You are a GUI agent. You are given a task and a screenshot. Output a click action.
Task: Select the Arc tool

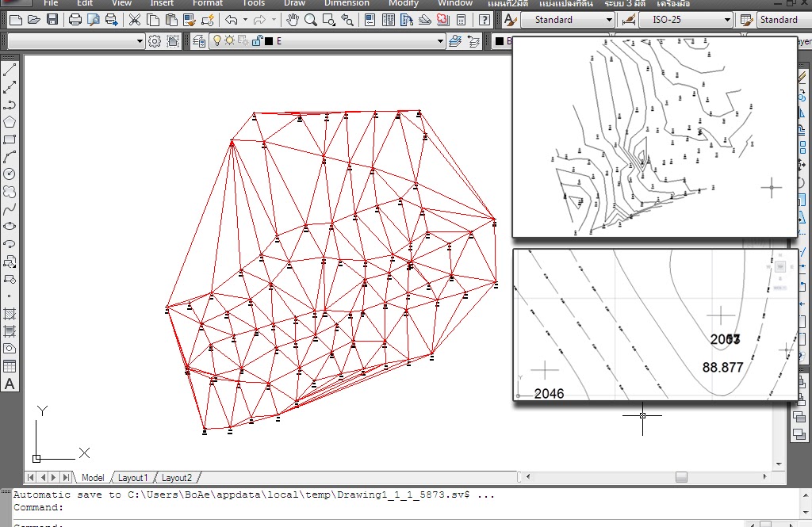click(10, 157)
